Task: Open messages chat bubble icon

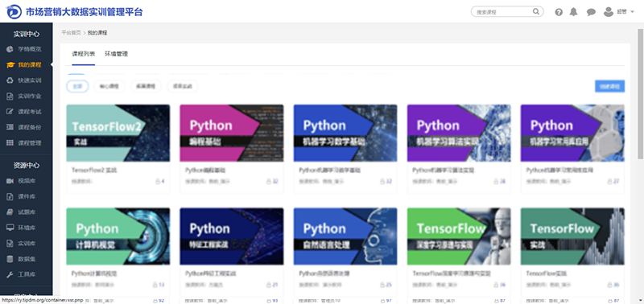Action: pos(591,12)
